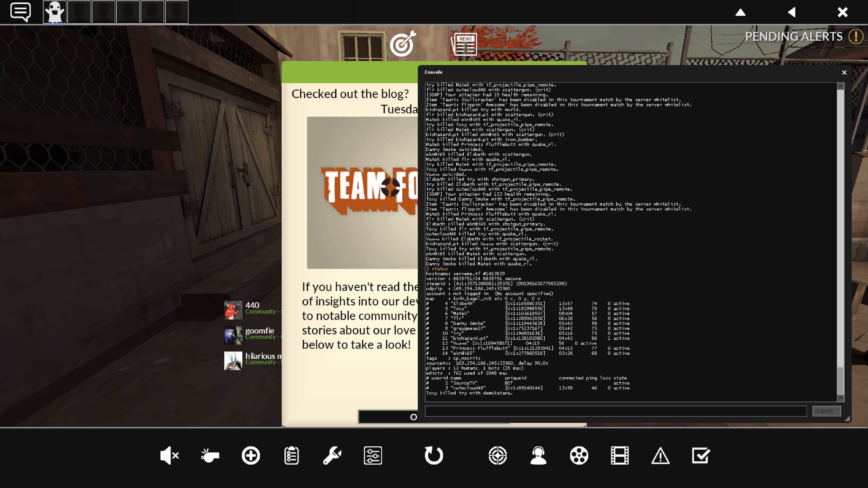
Task: Open the film strip movie icon
Action: 620,456
